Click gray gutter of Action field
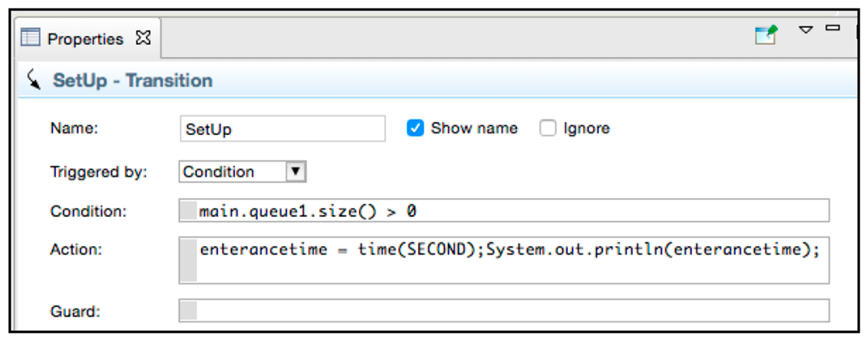 tap(188, 260)
